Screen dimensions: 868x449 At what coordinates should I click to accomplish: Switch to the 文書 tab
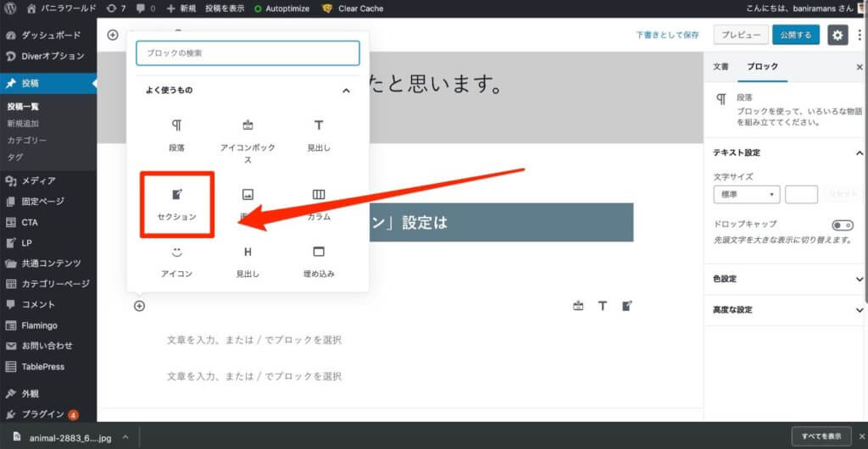click(721, 67)
